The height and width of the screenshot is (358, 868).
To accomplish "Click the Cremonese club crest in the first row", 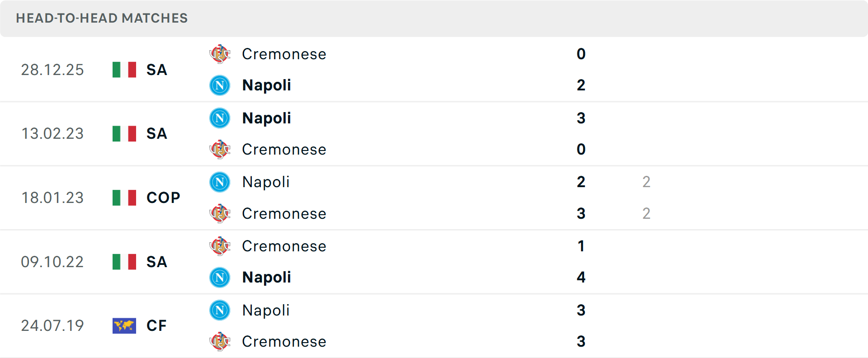I will [220, 55].
